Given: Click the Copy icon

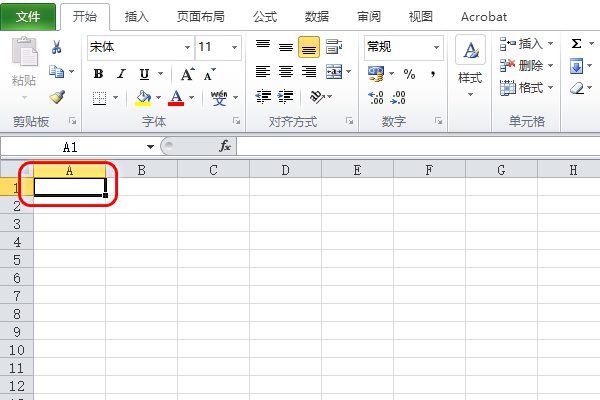Looking at the screenshot, I should (56, 72).
